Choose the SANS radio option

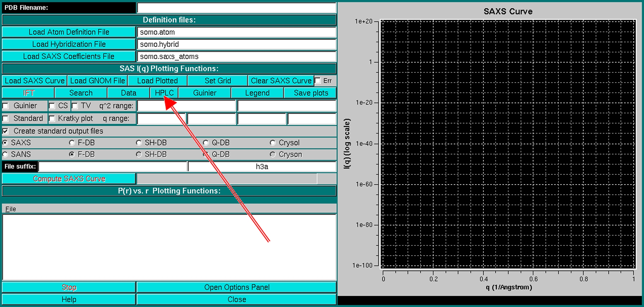(5, 155)
